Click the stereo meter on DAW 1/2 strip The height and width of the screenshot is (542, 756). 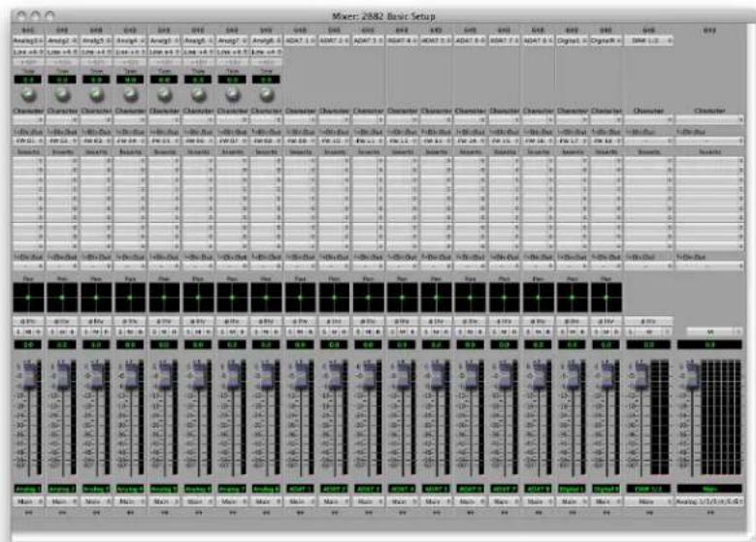point(660,417)
